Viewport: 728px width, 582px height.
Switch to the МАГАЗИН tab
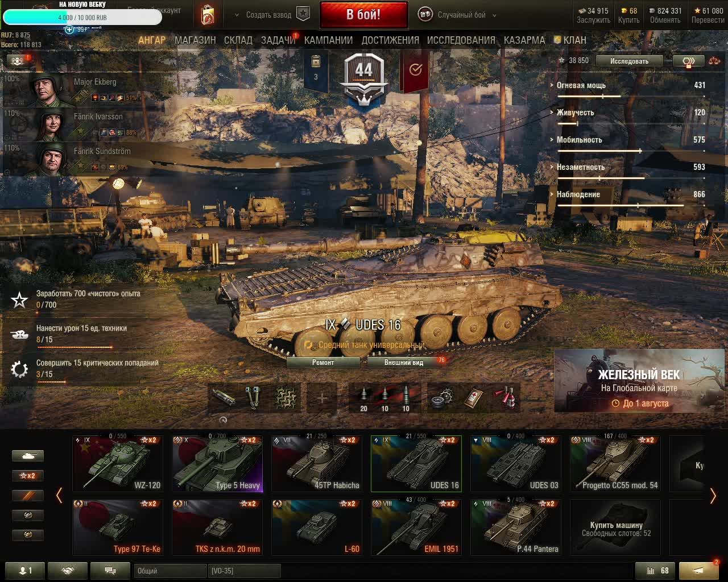coord(195,40)
